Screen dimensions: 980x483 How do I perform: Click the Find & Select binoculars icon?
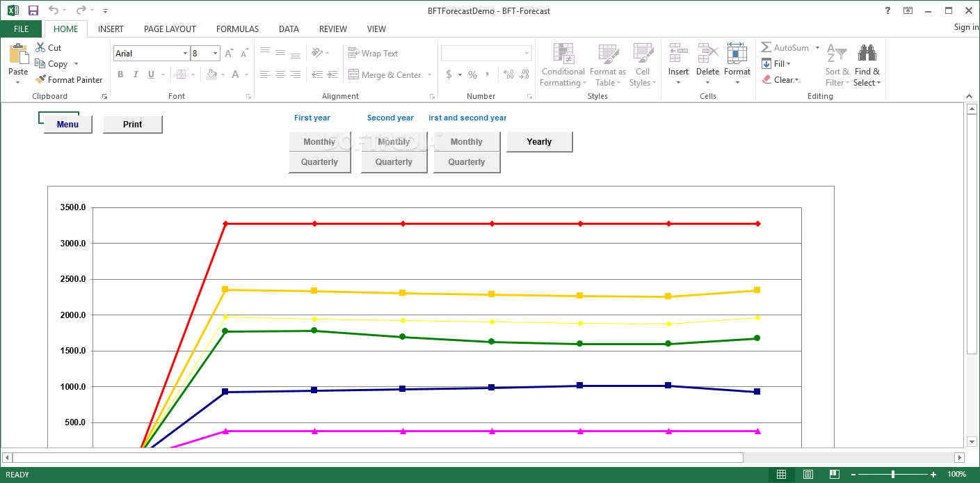[x=867, y=54]
